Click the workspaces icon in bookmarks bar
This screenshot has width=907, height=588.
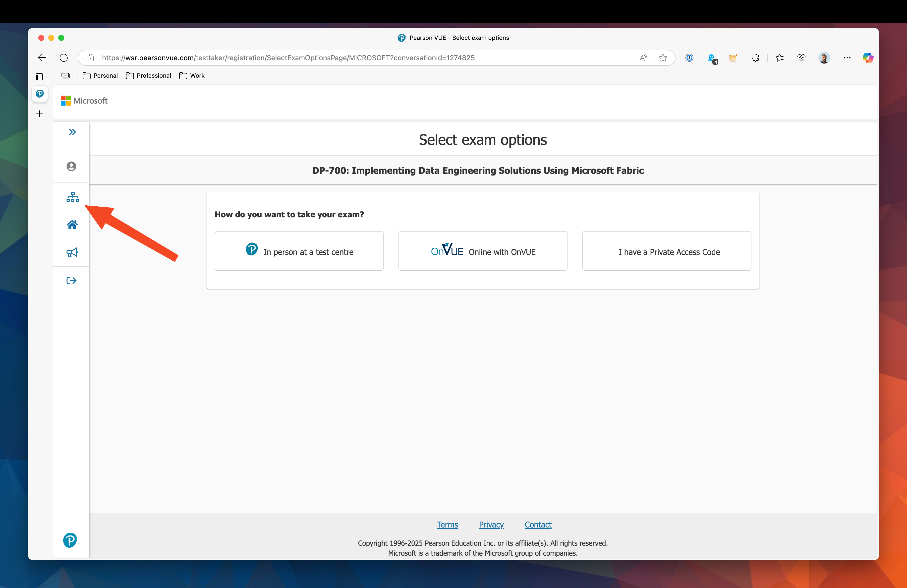coord(65,75)
